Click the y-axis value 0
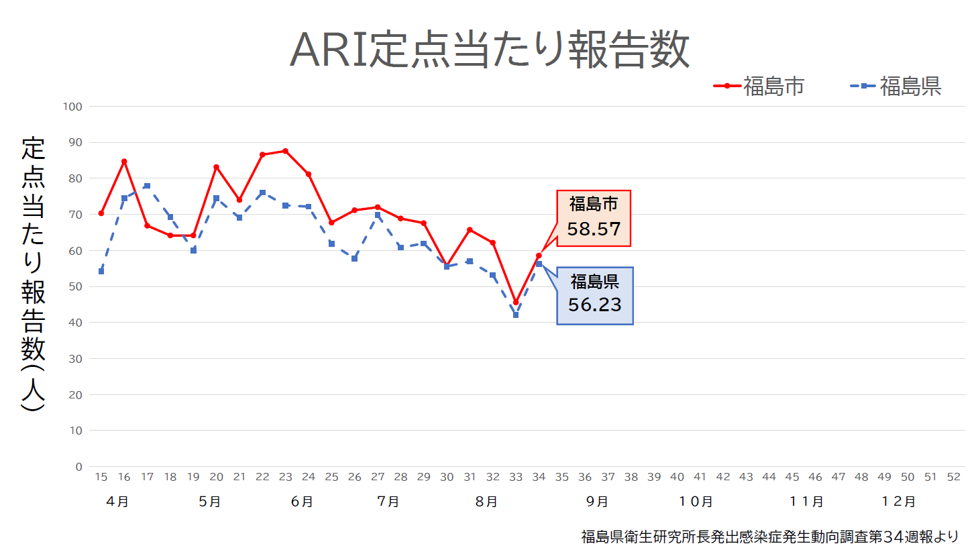The width and height of the screenshot is (980, 550). (78, 467)
